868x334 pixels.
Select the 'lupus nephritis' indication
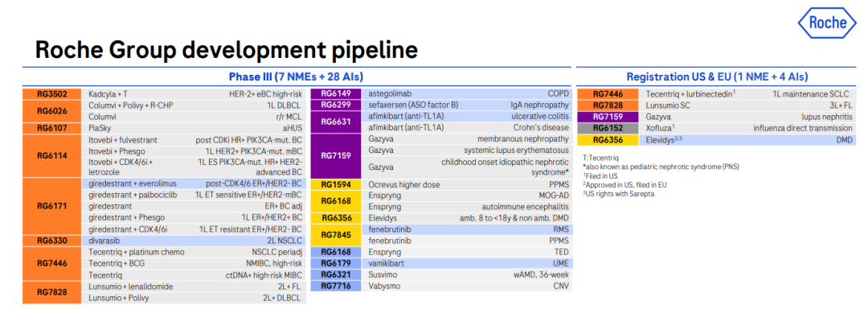coord(826,117)
